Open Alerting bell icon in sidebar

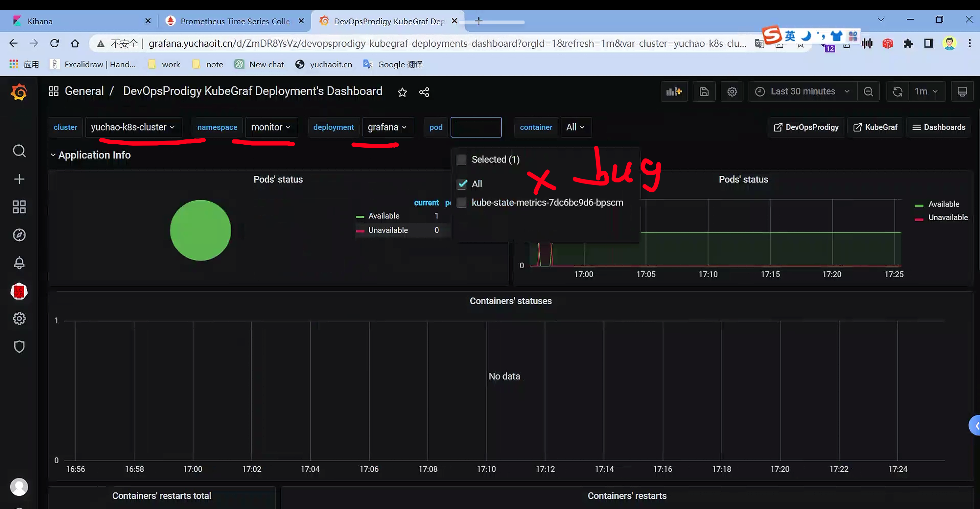[x=19, y=263]
